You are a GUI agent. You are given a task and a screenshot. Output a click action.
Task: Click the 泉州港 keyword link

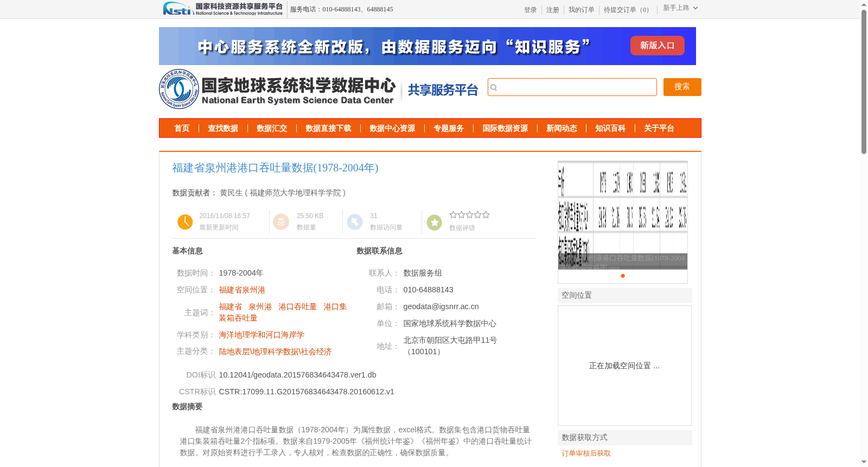(x=260, y=307)
